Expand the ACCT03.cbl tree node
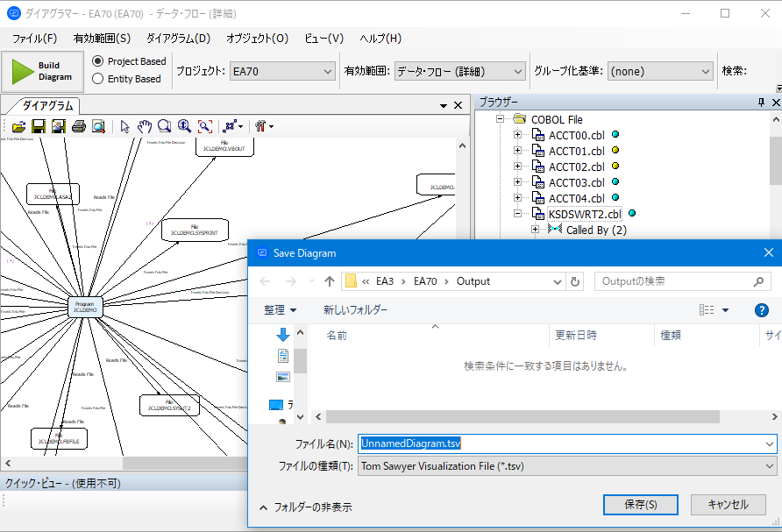This screenshot has height=532, width=782. pos(517,182)
